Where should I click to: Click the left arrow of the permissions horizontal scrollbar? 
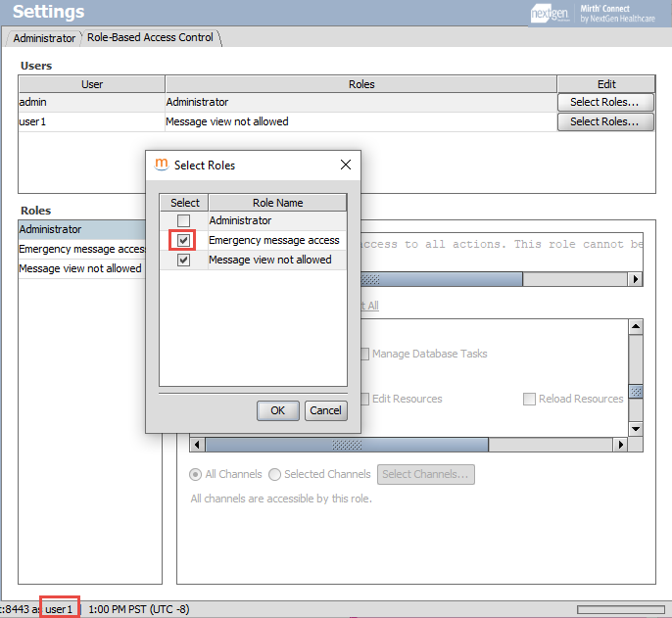[x=198, y=445]
